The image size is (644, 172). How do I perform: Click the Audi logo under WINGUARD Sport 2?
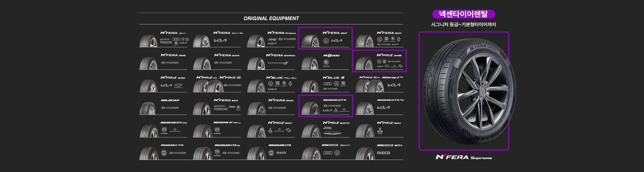coord(328,153)
